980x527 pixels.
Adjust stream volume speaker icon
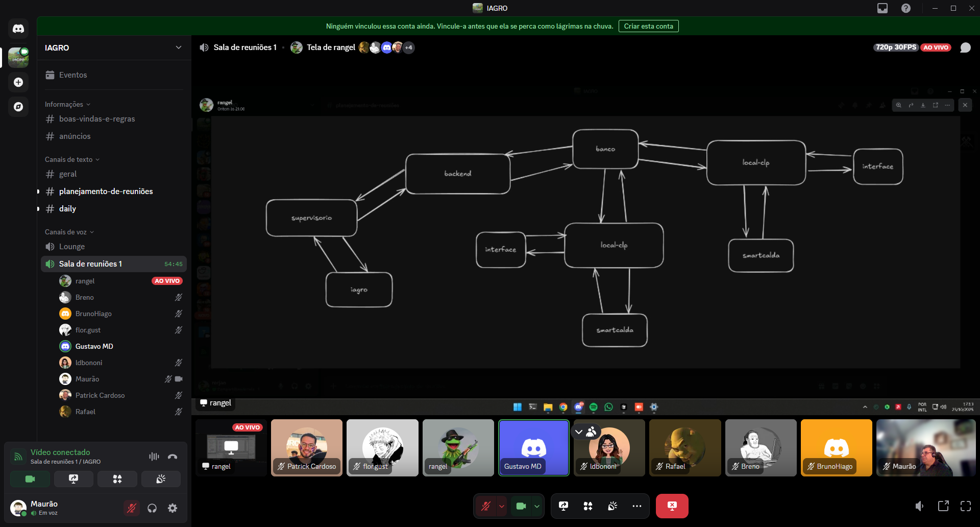(x=919, y=506)
